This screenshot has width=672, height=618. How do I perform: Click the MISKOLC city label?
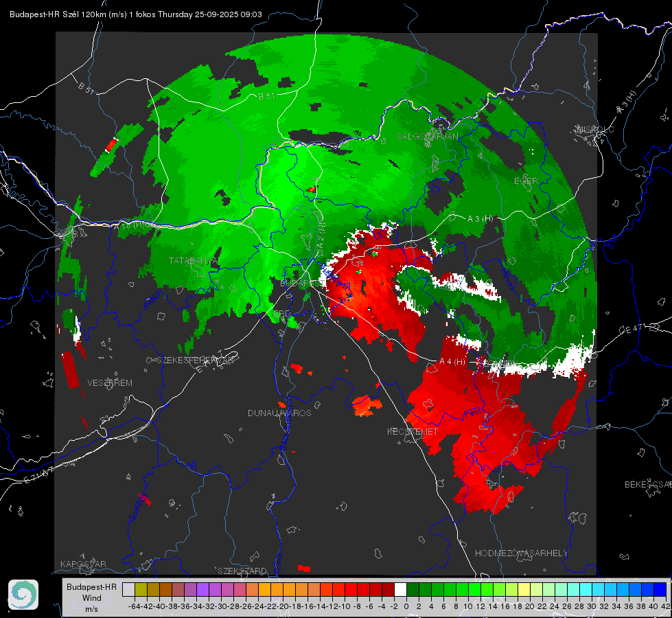pos(596,129)
